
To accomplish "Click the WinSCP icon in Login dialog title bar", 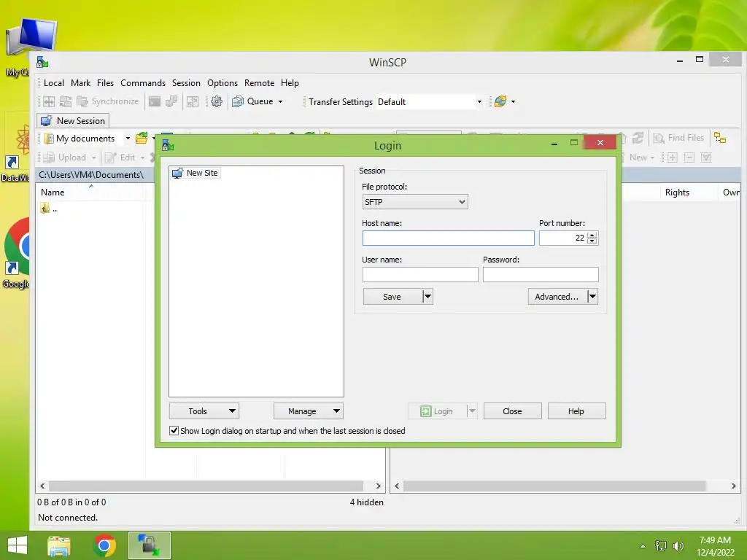I will coord(168,145).
